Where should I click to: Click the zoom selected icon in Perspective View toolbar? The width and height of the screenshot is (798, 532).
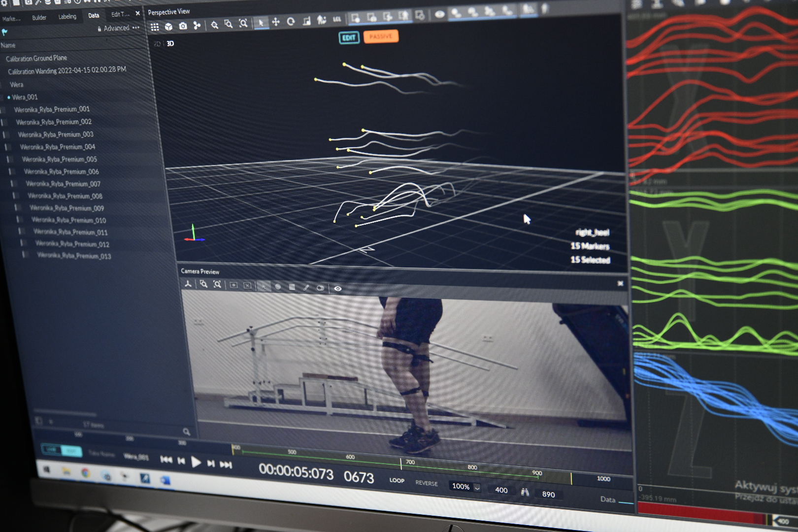[x=243, y=24]
